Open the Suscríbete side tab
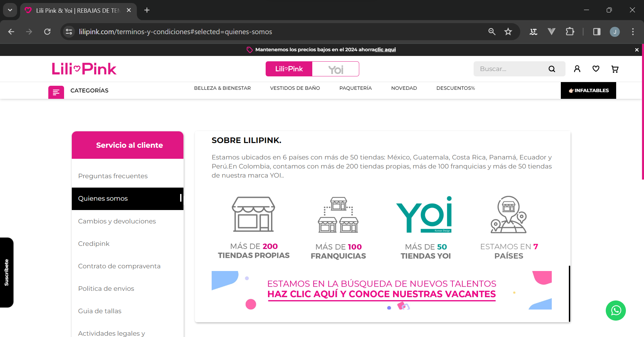The image size is (644, 337). (x=7, y=272)
